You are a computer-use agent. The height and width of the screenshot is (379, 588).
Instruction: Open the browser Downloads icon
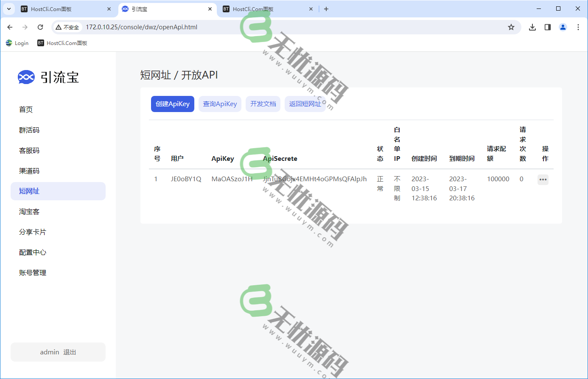[x=532, y=27]
